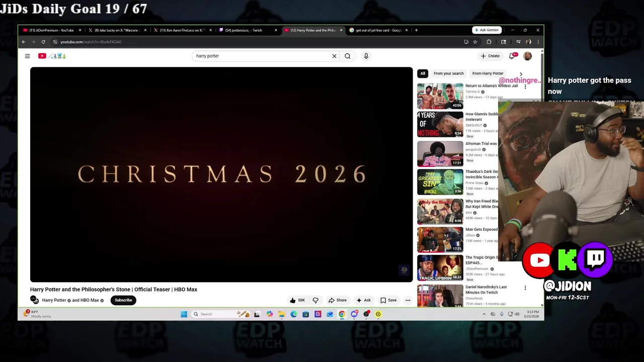Open Man Gets Exposed video thumbnail
This screenshot has width=644, height=362.
click(440, 239)
